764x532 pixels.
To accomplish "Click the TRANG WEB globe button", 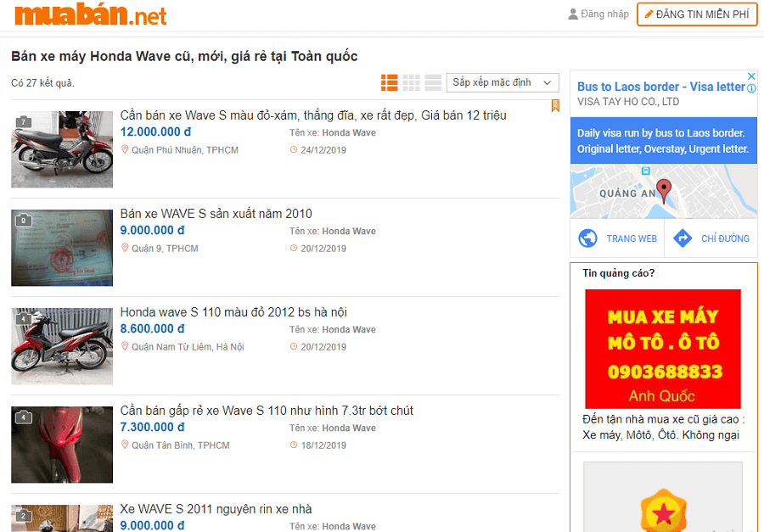I will click(617, 238).
